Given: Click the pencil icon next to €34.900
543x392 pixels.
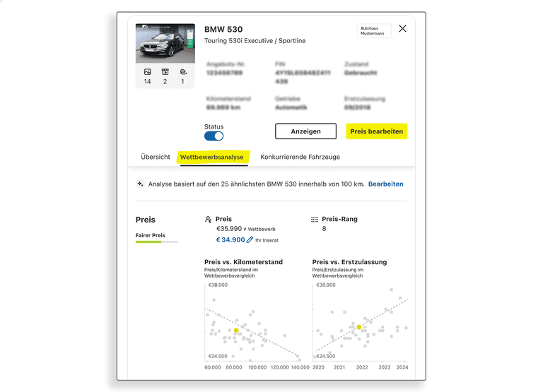Looking at the screenshot, I should (x=250, y=239).
